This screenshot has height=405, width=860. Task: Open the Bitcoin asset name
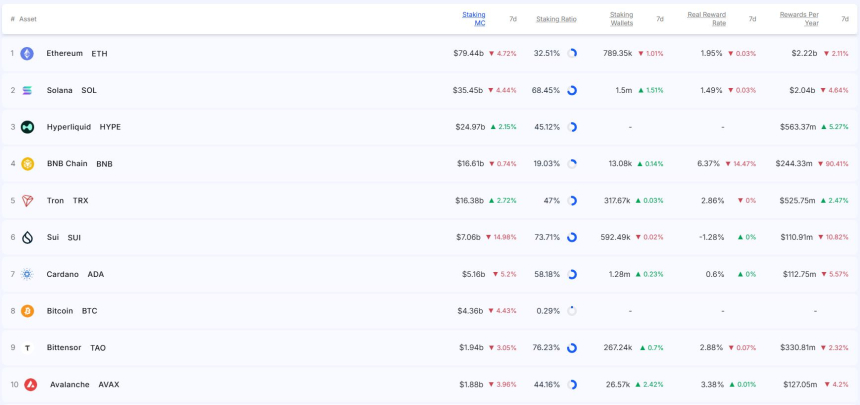click(x=60, y=311)
